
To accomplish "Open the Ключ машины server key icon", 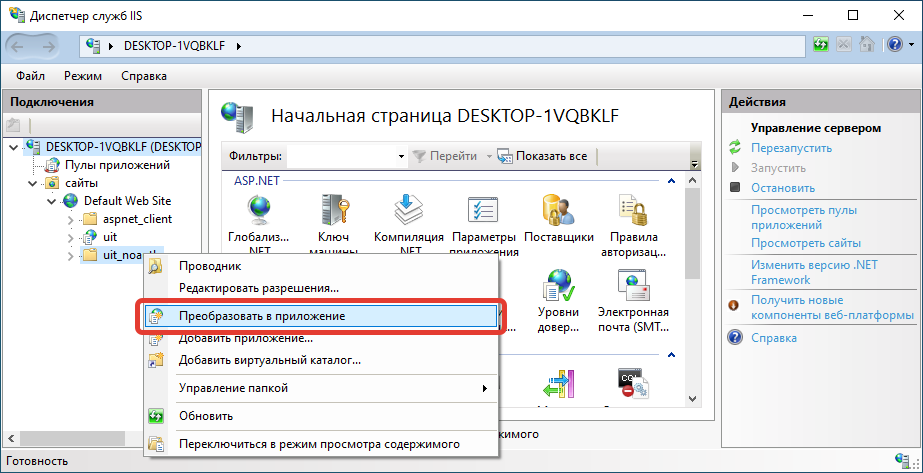I will tap(332, 208).
